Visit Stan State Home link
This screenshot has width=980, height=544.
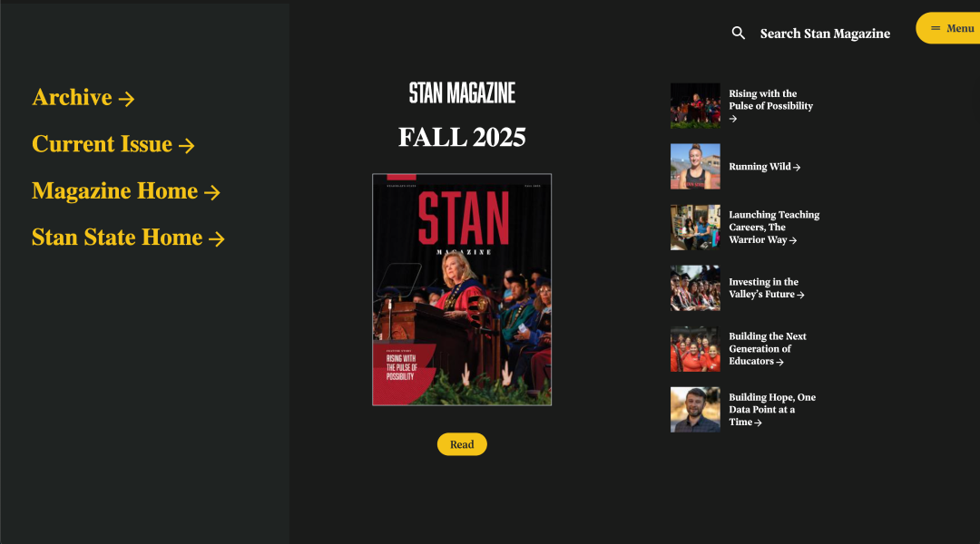pyautogui.click(x=128, y=238)
